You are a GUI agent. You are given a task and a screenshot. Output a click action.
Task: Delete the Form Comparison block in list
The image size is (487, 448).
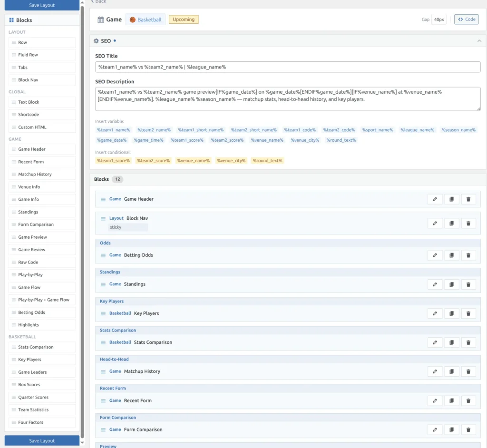(x=468, y=429)
